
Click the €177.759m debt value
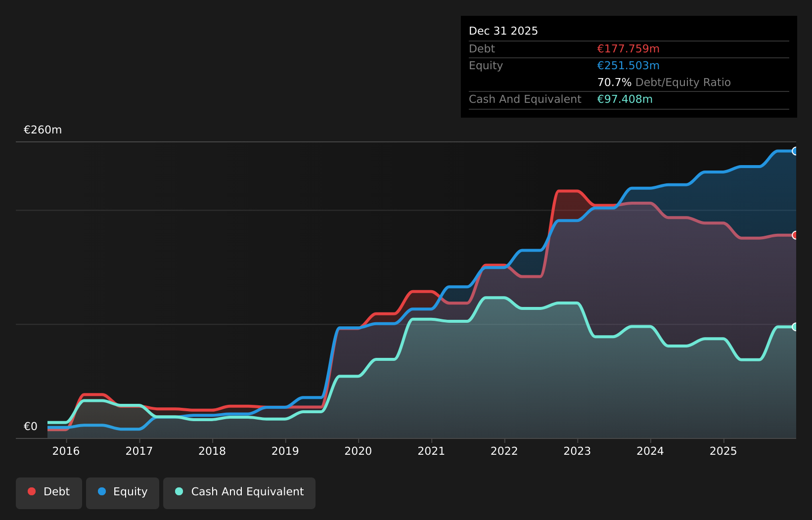coord(629,49)
